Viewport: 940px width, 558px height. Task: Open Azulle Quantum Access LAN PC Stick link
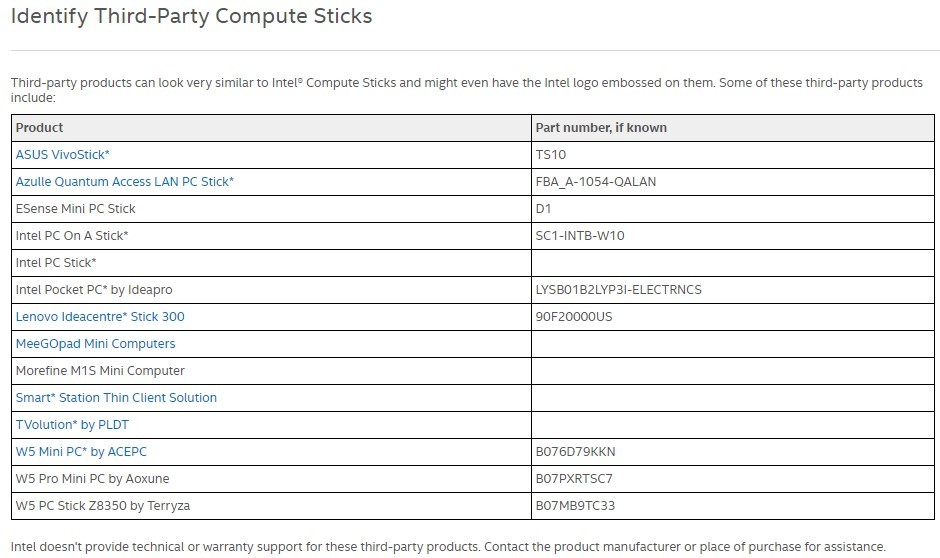click(124, 182)
